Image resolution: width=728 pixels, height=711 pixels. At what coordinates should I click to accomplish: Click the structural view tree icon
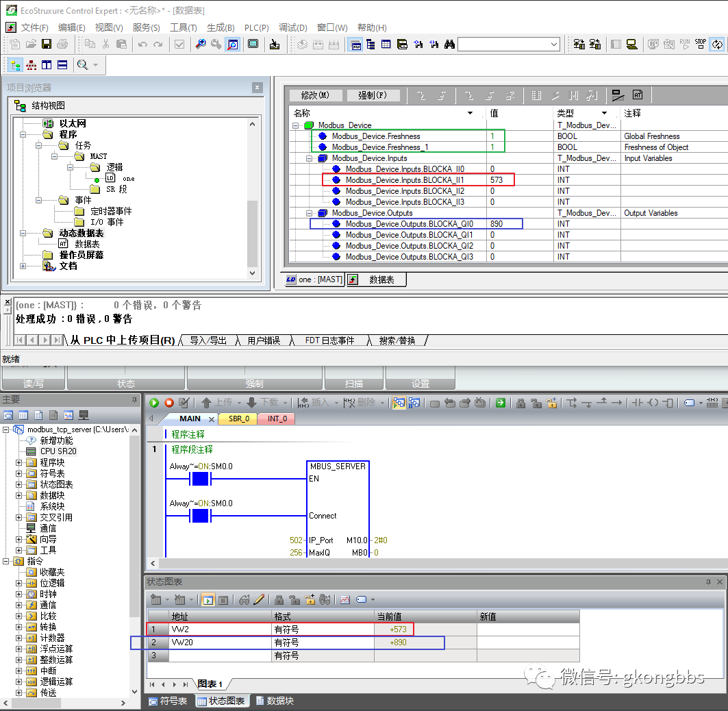[16, 65]
